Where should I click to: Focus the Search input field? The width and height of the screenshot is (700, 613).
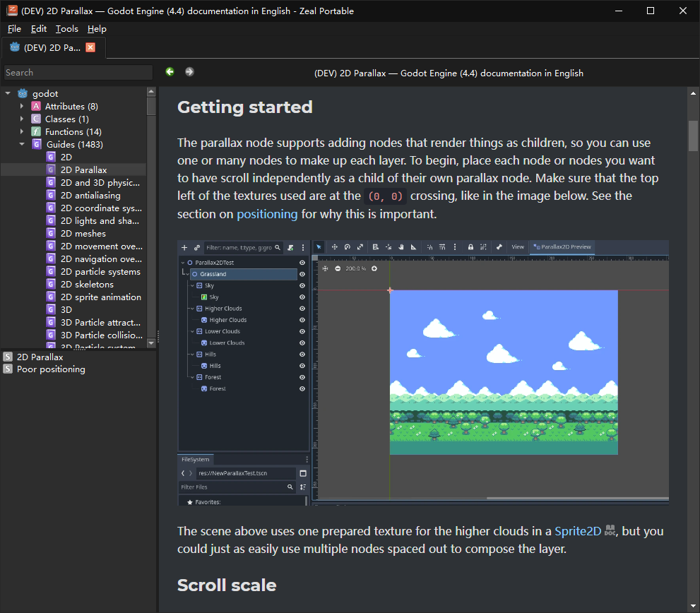point(78,72)
